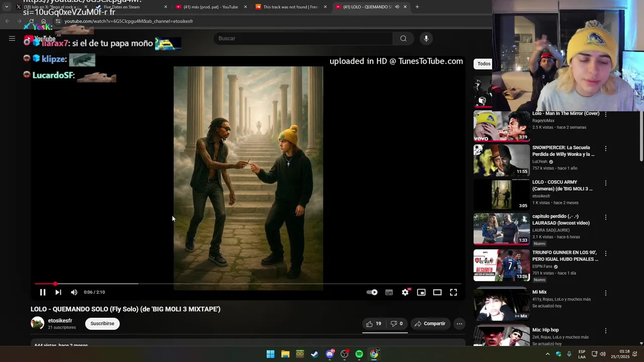The height and width of the screenshot is (362, 644).
Task: Switch to más (prod. pat) YouTube tab
Action: (210, 7)
